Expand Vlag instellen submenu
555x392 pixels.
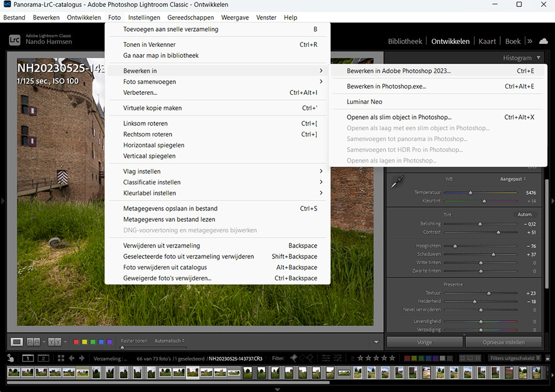(218, 171)
